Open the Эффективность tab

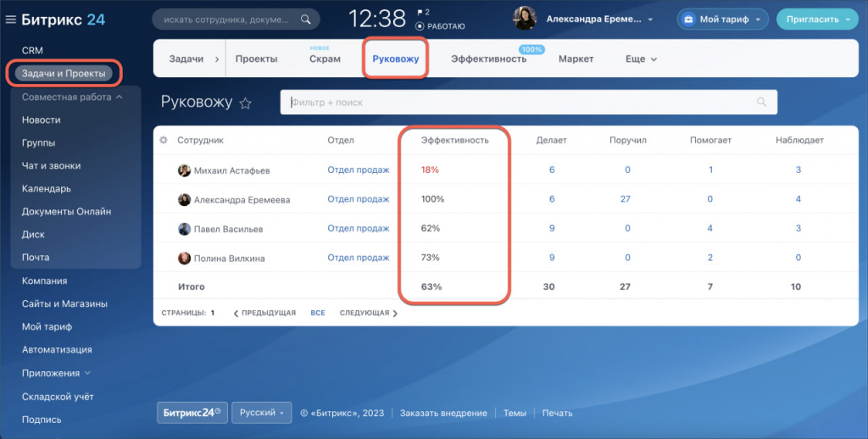pyautogui.click(x=488, y=58)
